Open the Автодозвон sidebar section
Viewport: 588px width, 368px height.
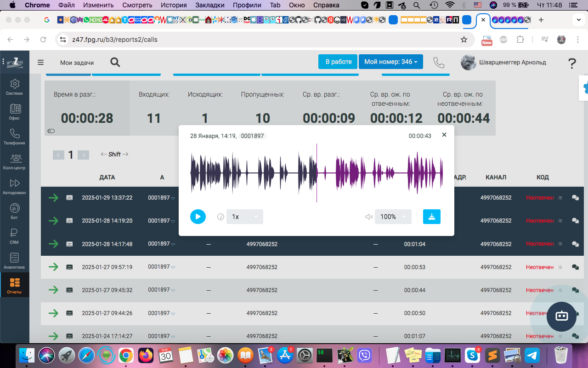coord(15,186)
